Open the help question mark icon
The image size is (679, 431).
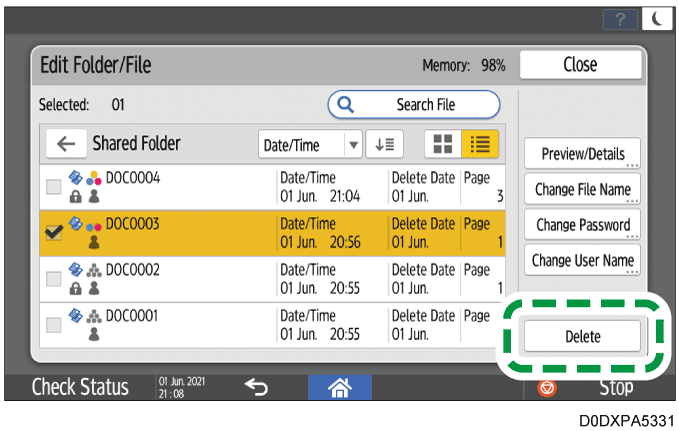click(x=626, y=18)
